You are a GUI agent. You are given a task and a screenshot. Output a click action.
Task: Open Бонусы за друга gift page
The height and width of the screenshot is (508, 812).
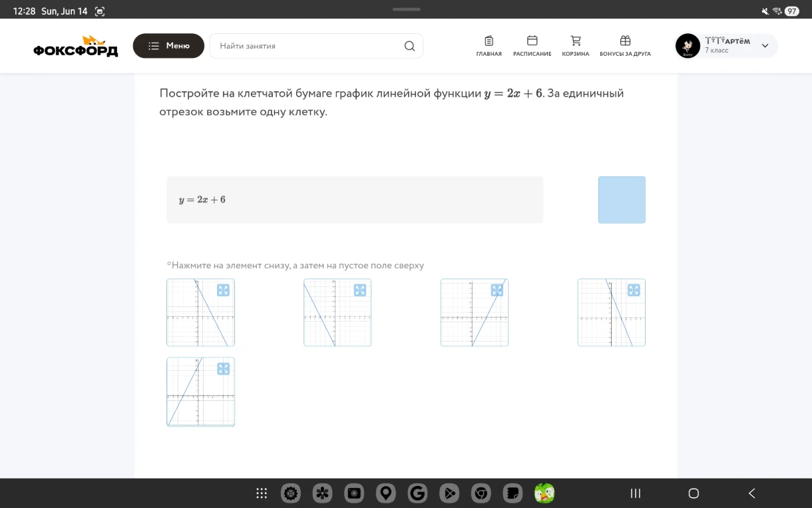(625, 46)
